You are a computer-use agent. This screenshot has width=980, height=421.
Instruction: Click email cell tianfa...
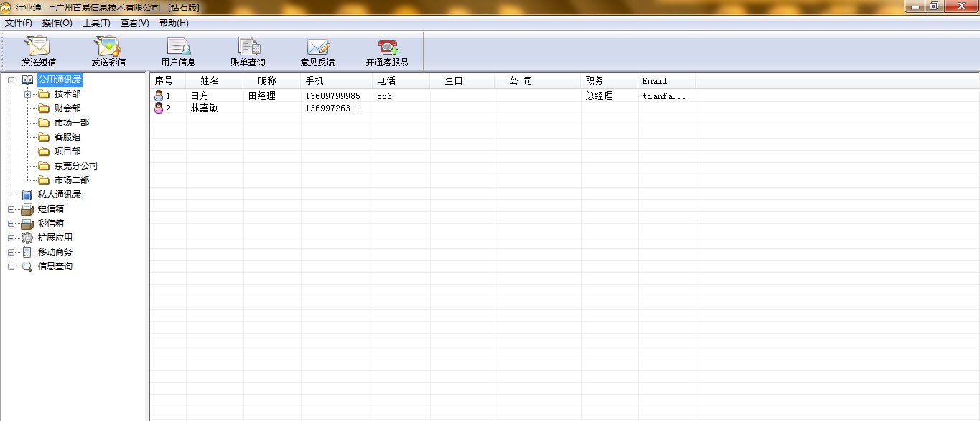point(664,96)
